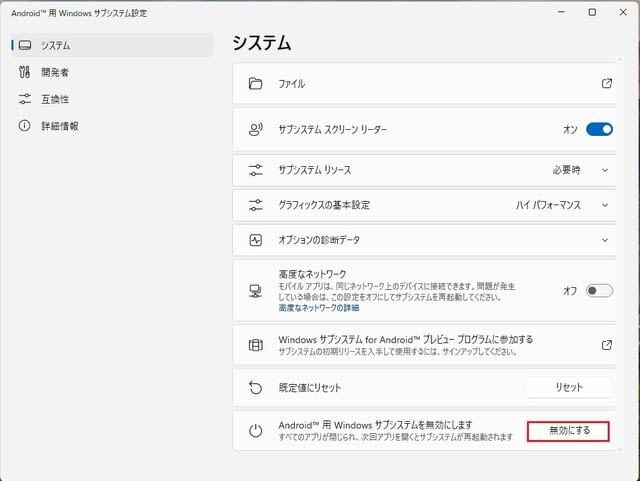Close the settings window
Screen dimensions: 640x481
(623, 12)
